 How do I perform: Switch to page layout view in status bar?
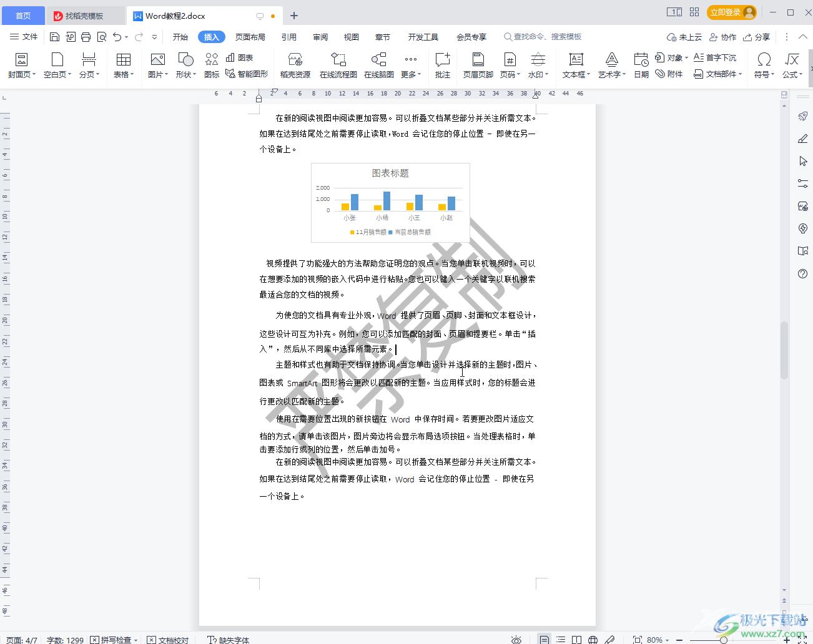[x=544, y=640]
